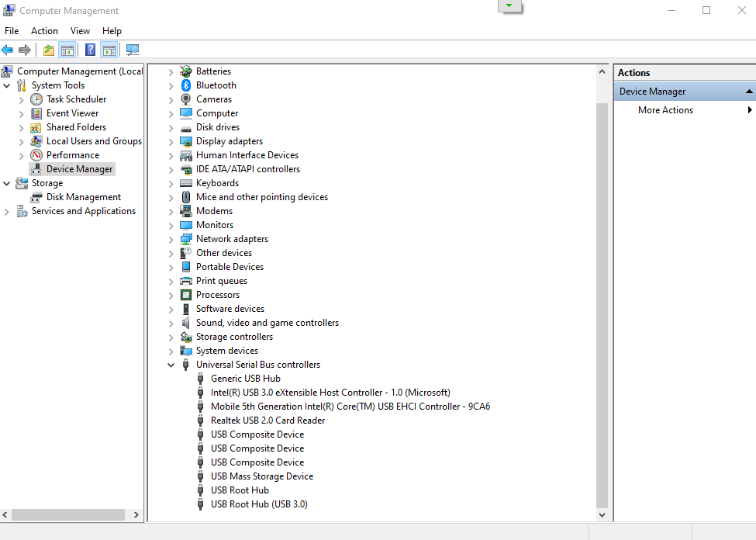Select Shared Folders in the console tree
The image size is (756, 540).
coord(76,127)
